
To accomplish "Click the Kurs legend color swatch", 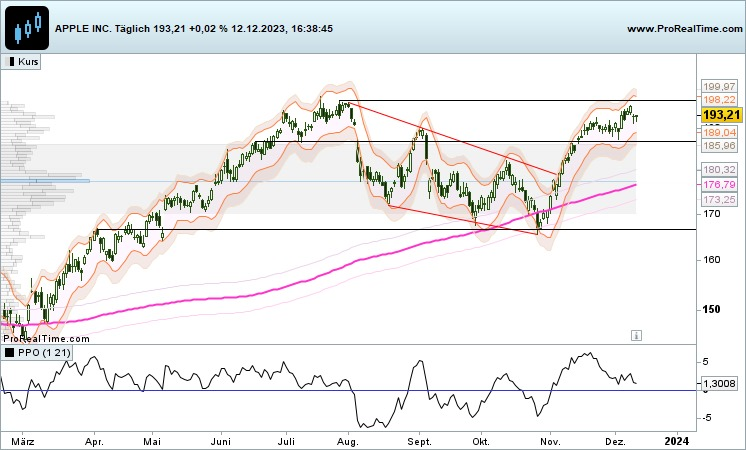I will tap(10, 62).
